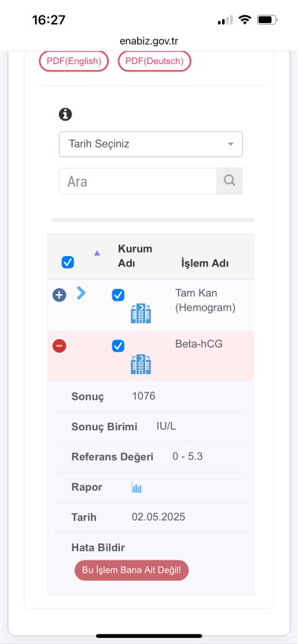Open the Tarih Seçiniz dropdown

(150, 144)
